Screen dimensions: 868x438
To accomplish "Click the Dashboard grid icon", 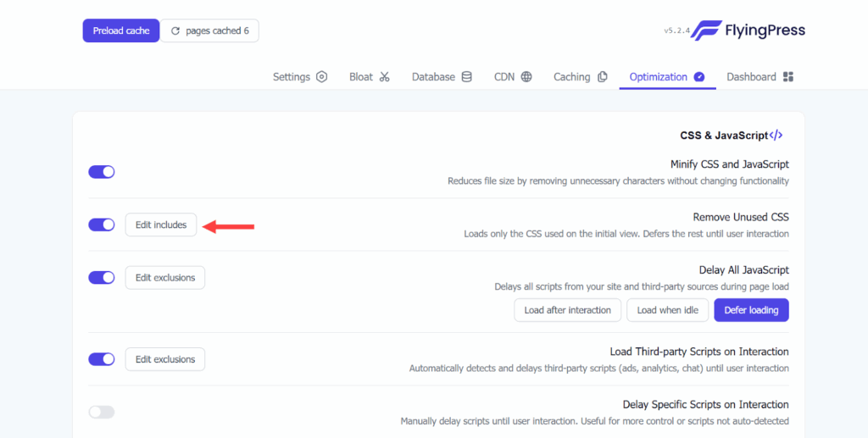I will coord(788,77).
